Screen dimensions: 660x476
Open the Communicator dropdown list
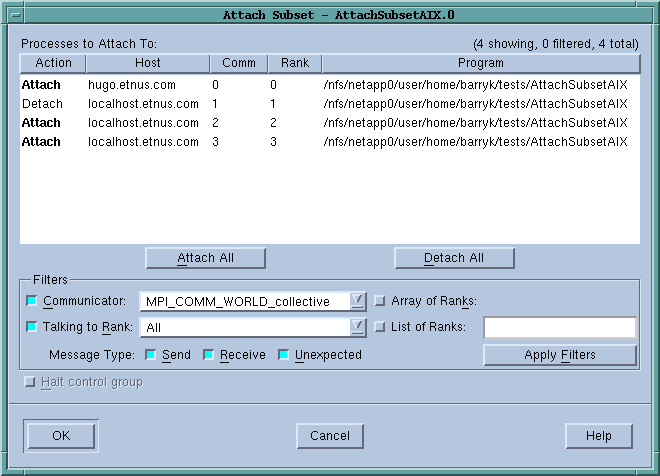[x=357, y=301]
